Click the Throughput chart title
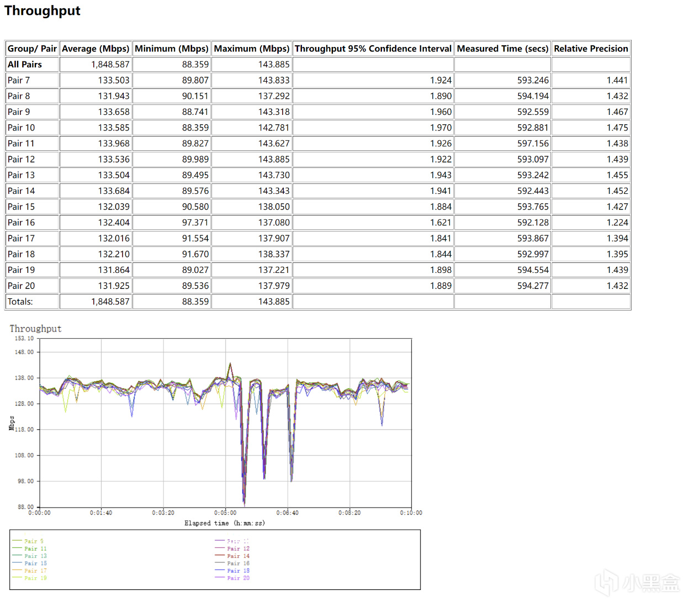700x611 pixels. (35, 329)
